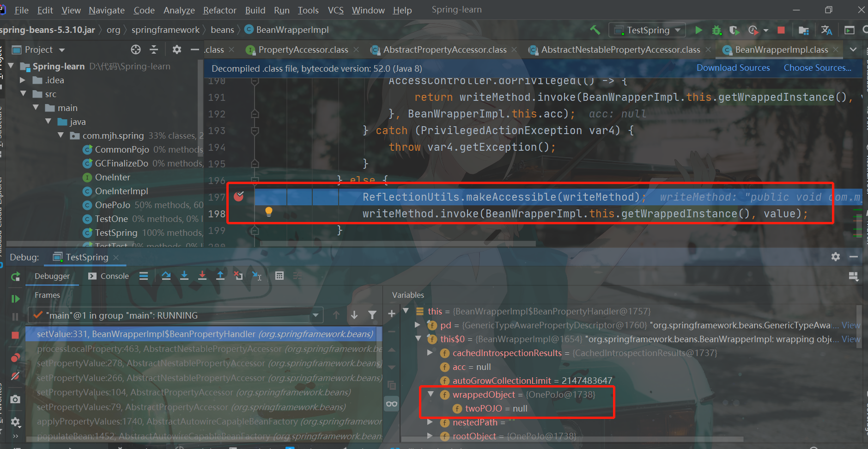Open the TestSpring run configuration dropdown

point(647,30)
